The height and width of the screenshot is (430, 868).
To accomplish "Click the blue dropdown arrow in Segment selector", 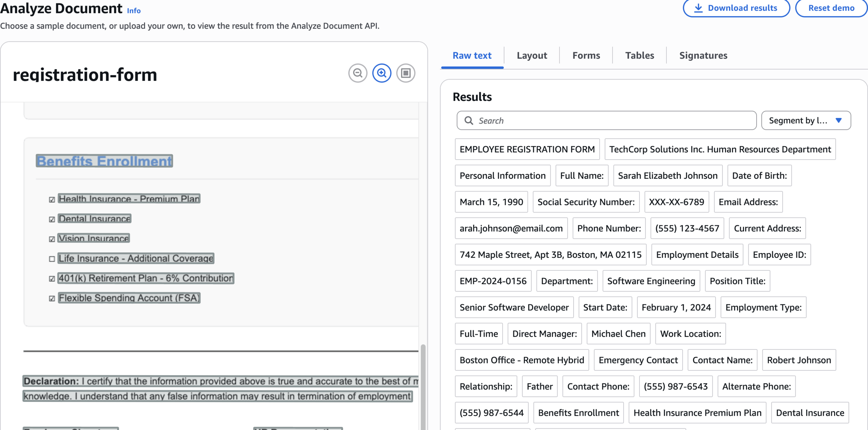I will coord(838,120).
